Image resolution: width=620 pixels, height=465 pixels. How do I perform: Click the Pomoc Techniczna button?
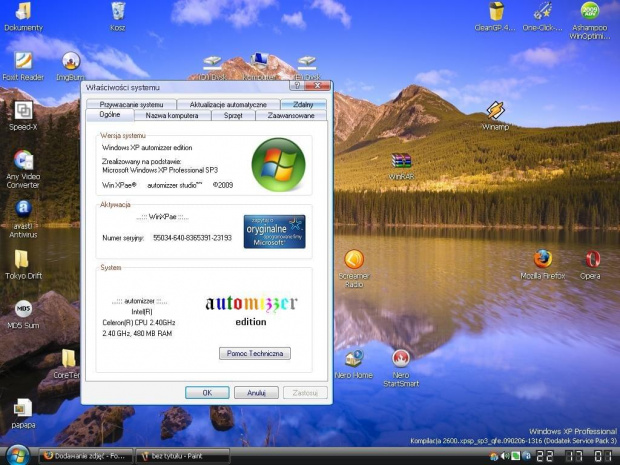[255, 353]
